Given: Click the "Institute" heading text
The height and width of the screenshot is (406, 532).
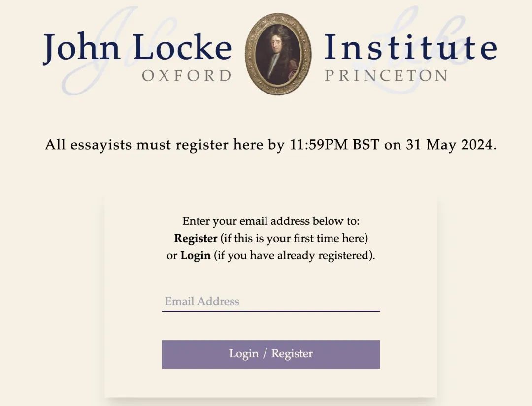Looking at the screenshot, I should (x=410, y=47).
